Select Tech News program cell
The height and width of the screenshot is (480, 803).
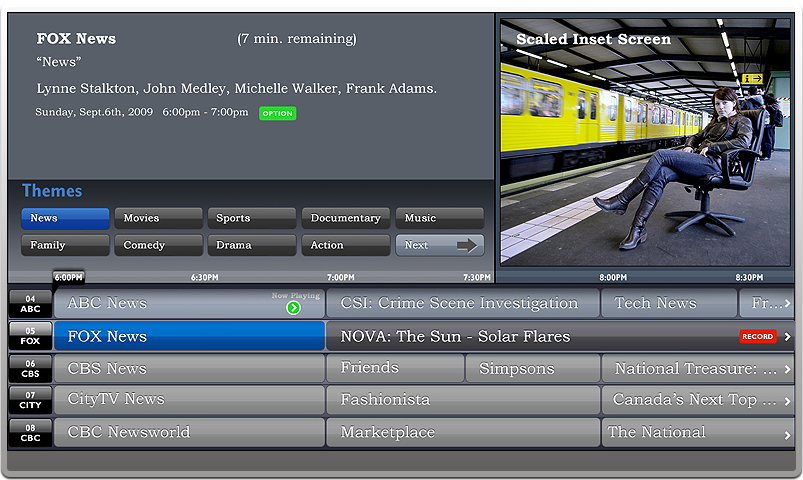pos(669,303)
